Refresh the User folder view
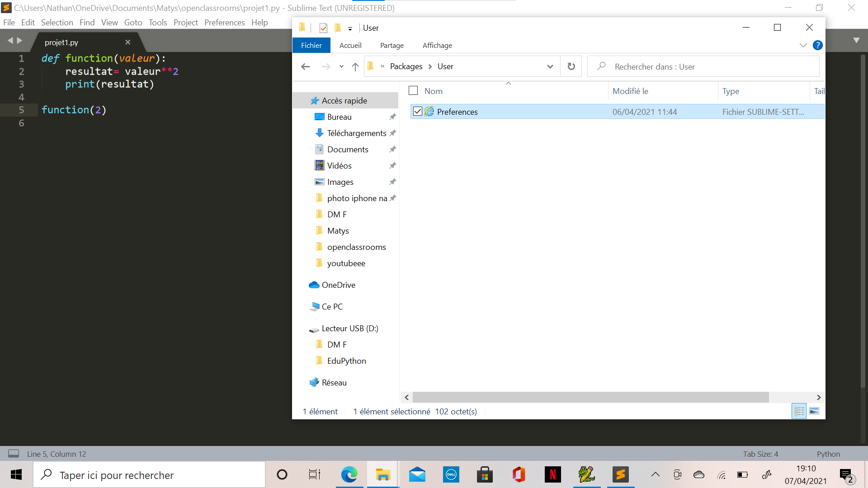The width and height of the screenshot is (868, 488). (x=571, y=66)
